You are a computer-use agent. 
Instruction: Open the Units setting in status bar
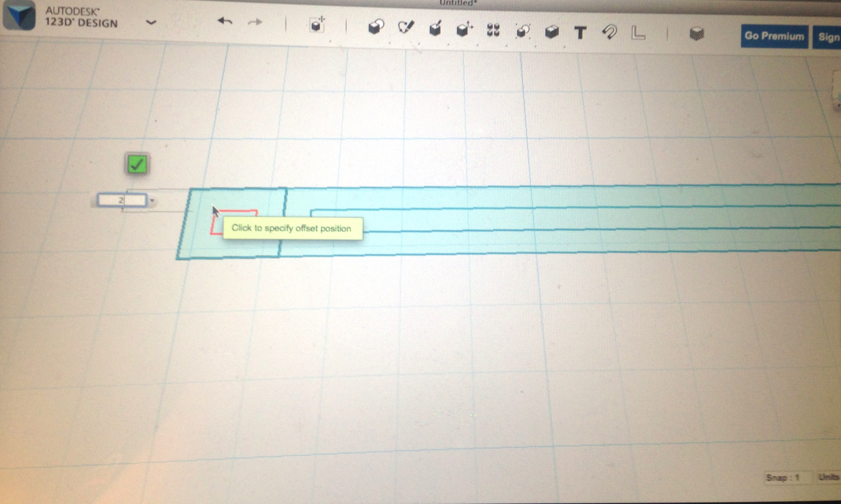tap(828, 477)
